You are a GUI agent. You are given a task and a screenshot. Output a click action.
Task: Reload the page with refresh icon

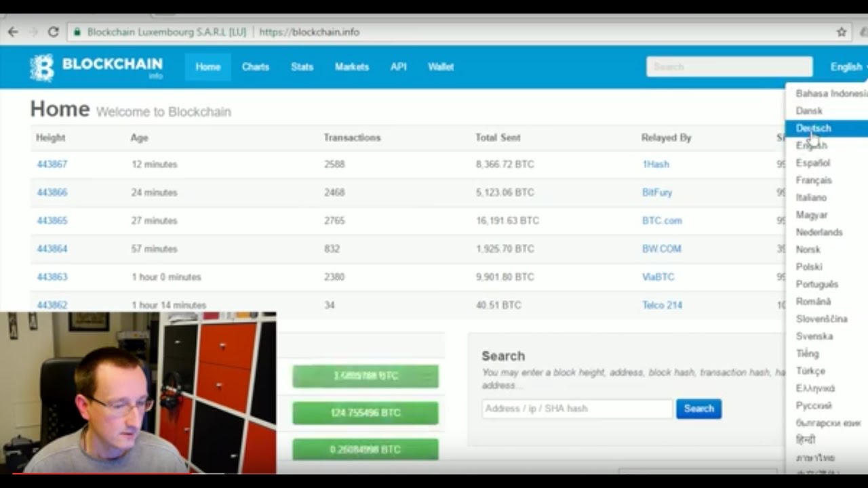[x=53, y=32]
